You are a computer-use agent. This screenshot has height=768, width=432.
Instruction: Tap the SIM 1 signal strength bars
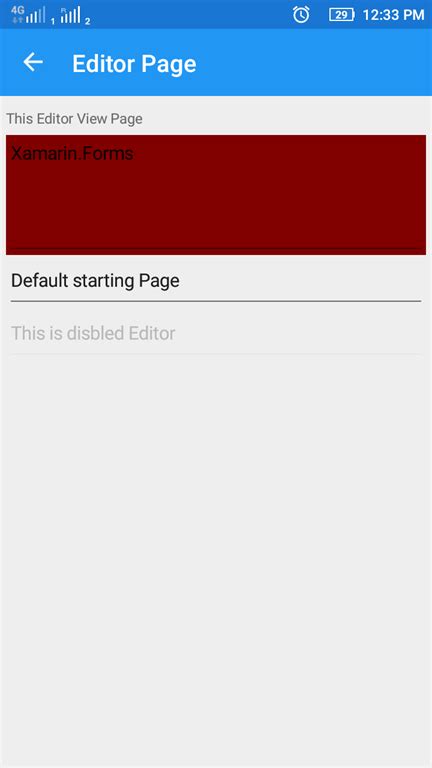point(36,15)
